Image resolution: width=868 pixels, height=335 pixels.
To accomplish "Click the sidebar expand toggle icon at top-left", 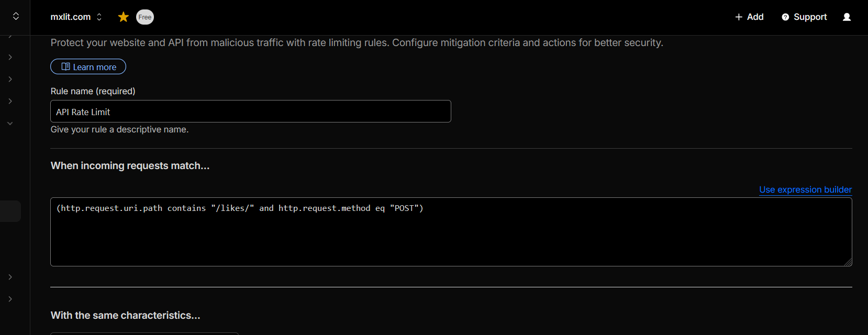I will click(16, 16).
